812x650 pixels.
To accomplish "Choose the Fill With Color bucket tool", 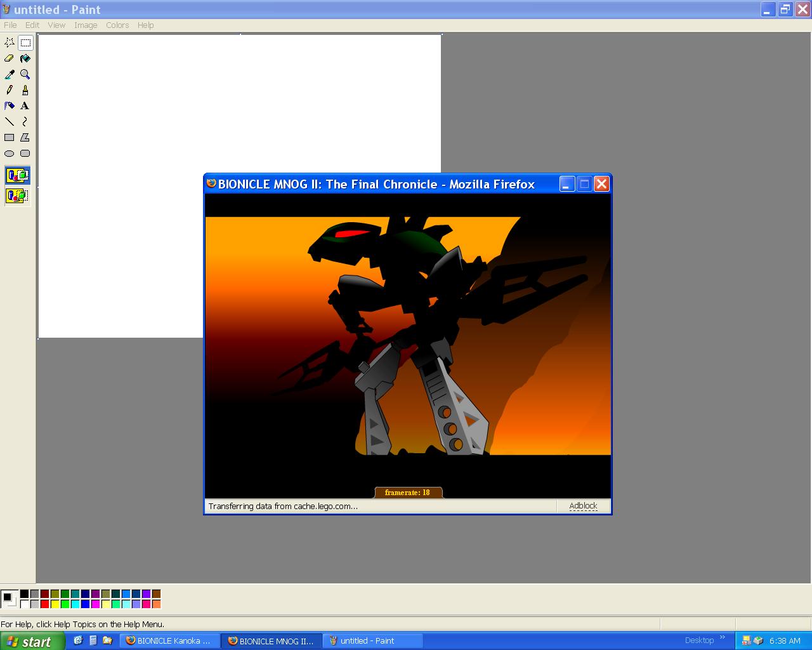I will [x=25, y=58].
